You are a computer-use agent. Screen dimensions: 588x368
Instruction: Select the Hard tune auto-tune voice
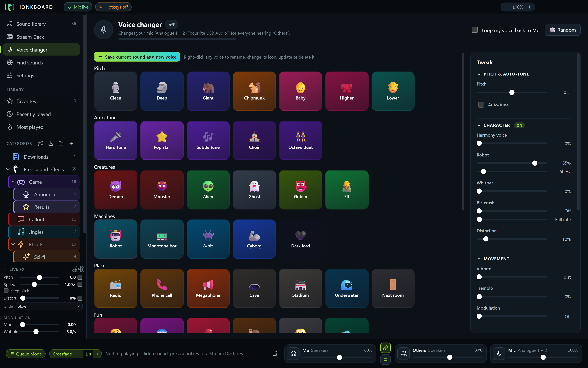point(116,140)
